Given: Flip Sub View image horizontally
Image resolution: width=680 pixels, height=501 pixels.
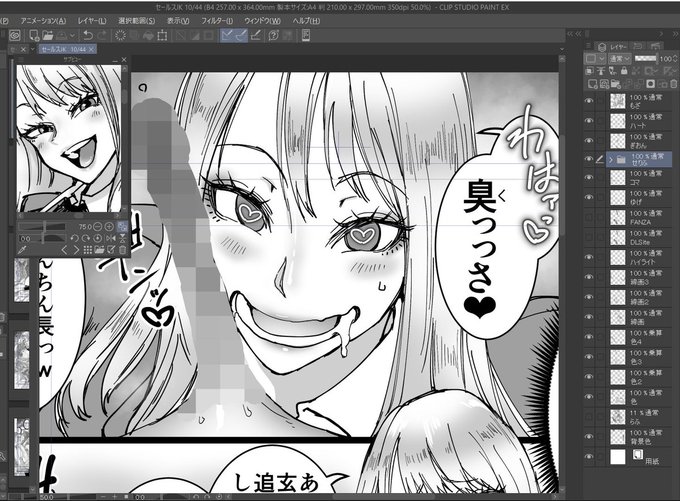Looking at the screenshot, I should pyautogui.click(x=111, y=238).
